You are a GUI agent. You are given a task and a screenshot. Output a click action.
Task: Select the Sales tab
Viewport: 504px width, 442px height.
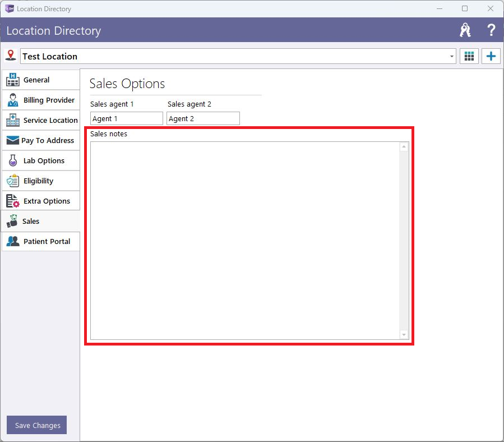(x=40, y=222)
